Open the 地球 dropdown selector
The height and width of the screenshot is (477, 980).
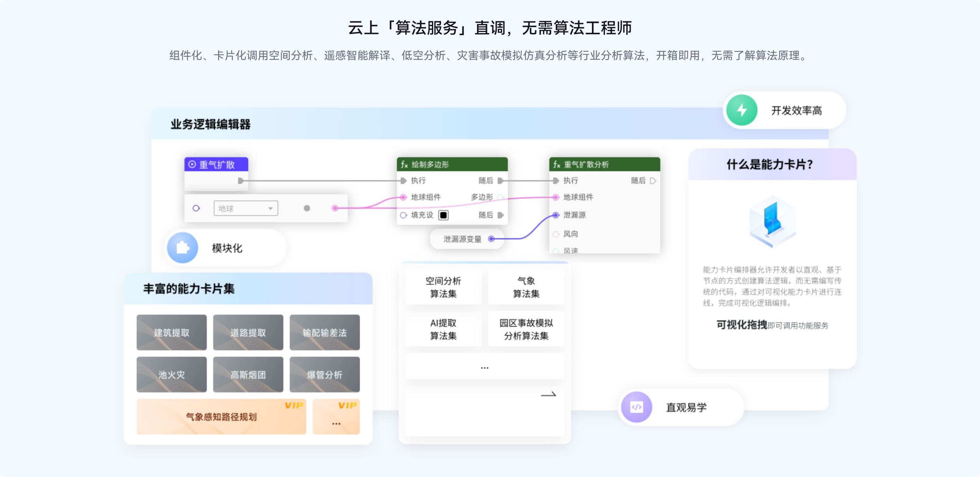(245, 208)
